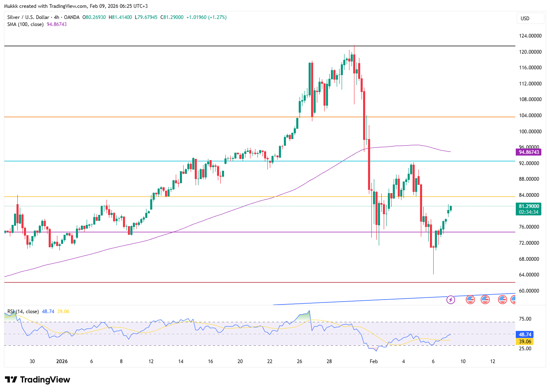Screen dimensions: 550x392
Task: Select the SMA (100, close) indicator legend
Action: click(x=26, y=24)
